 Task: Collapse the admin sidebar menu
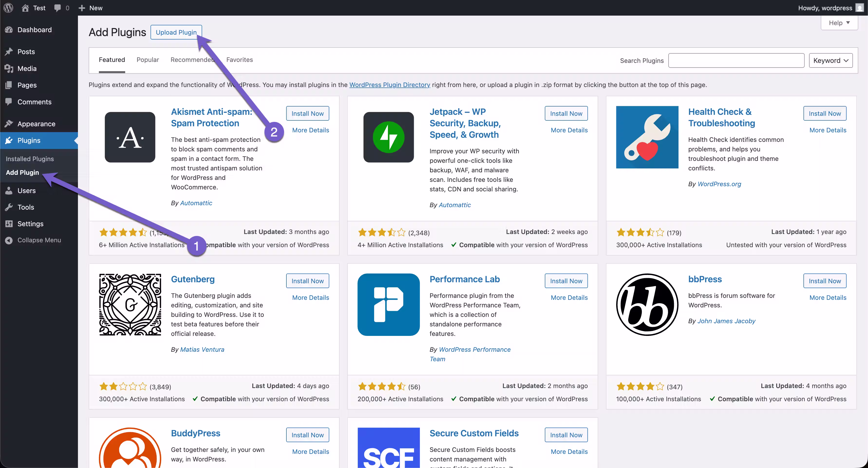coord(9,240)
